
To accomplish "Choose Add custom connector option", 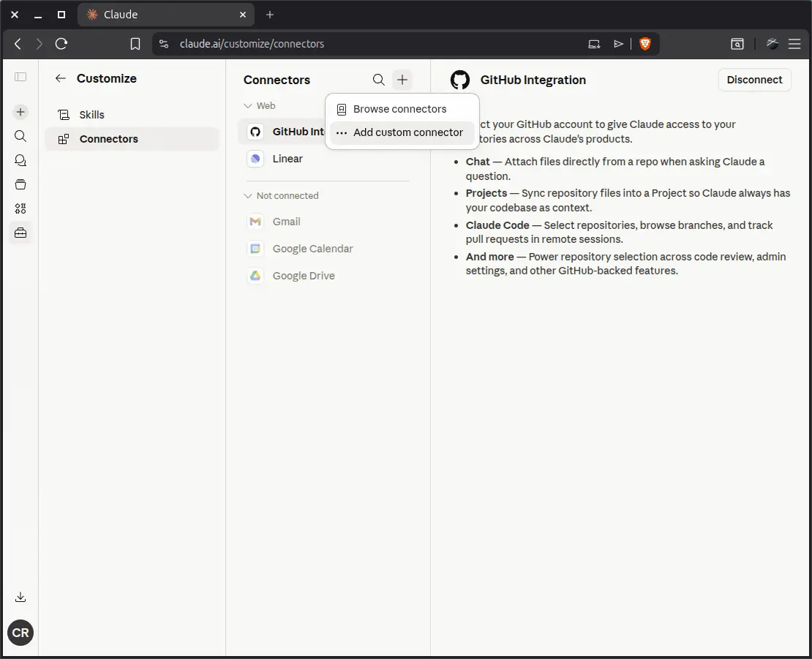I will (402, 132).
